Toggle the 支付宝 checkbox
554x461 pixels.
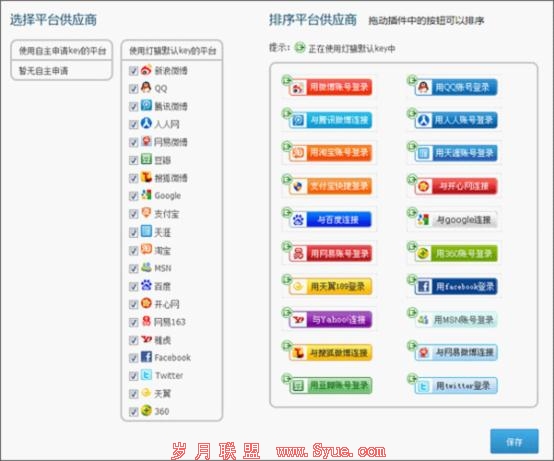[133, 214]
